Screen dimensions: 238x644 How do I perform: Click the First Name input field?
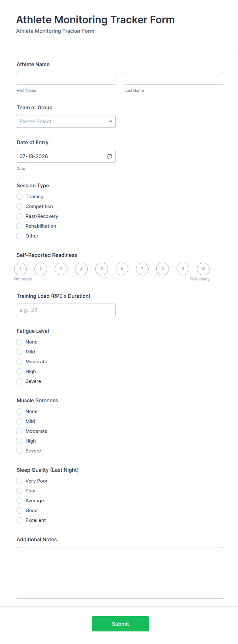[x=66, y=78]
